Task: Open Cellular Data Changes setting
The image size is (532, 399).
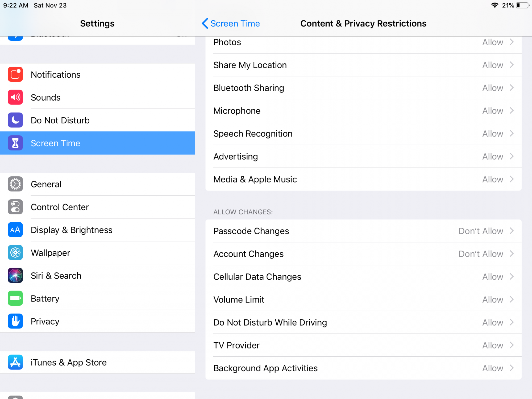Action: pyautogui.click(x=363, y=277)
